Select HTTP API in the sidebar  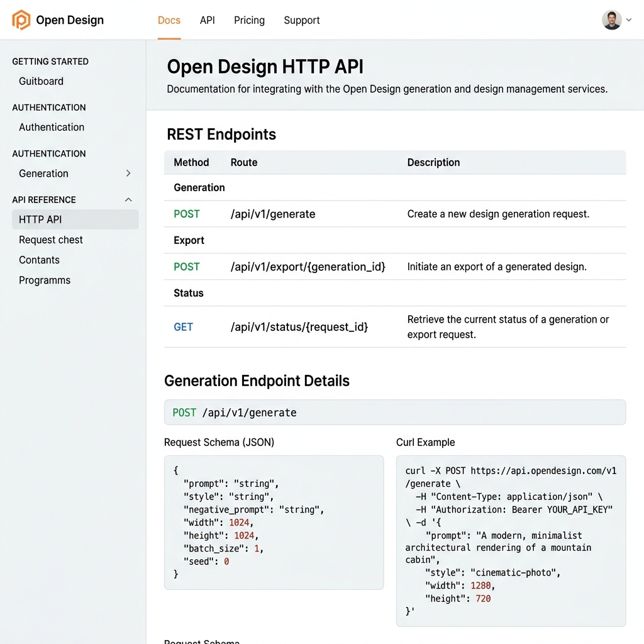point(75,219)
